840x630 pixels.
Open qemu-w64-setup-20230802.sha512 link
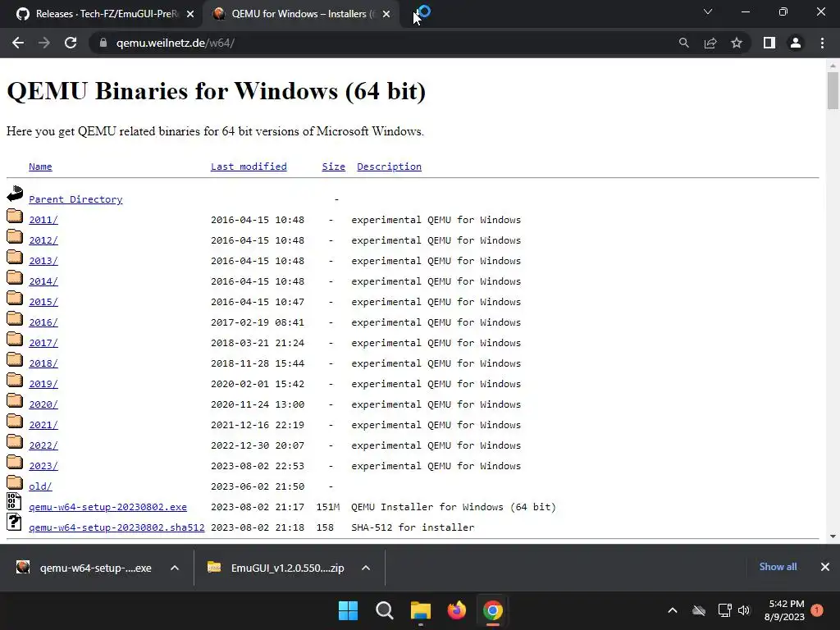point(116,527)
